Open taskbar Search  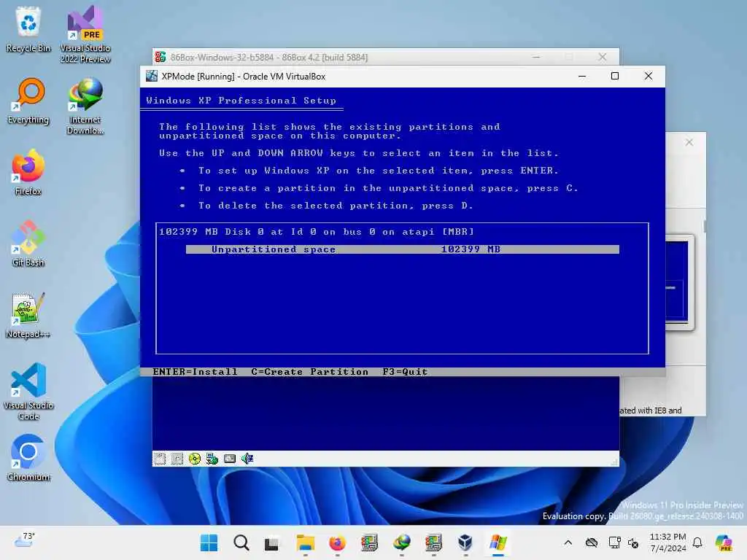click(241, 542)
